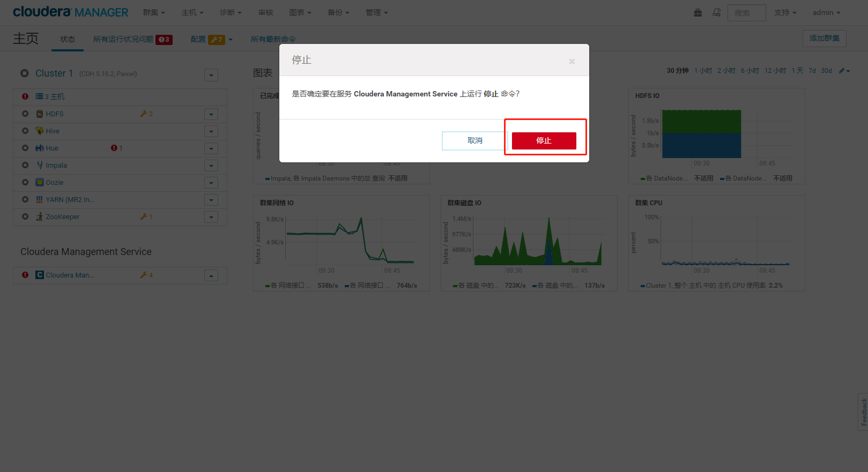Close the 停止 dialog with X
The height and width of the screenshot is (472, 868).
(572, 62)
